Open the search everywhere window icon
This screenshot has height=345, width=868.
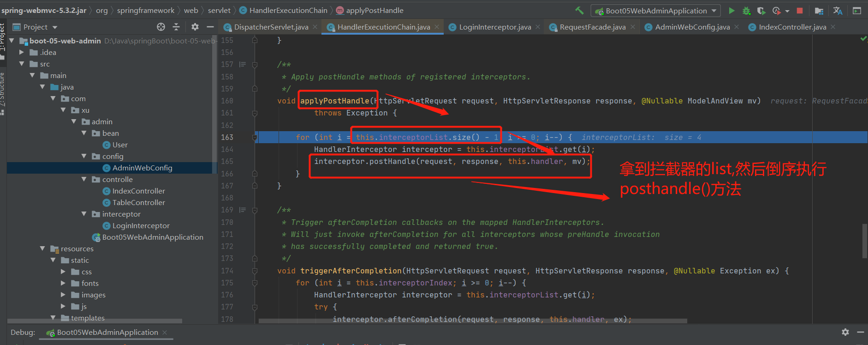(857, 11)
